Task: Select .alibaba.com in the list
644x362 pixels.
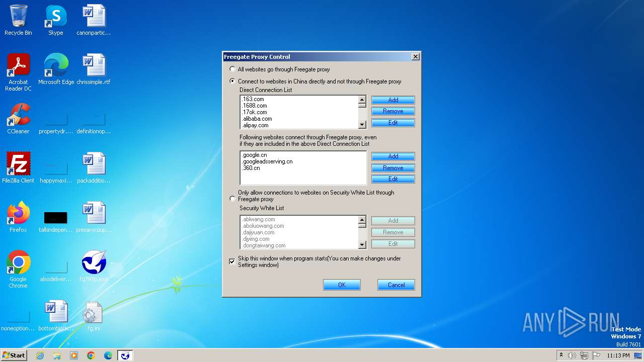Action: pyautogui.click(x=299, y=119)
